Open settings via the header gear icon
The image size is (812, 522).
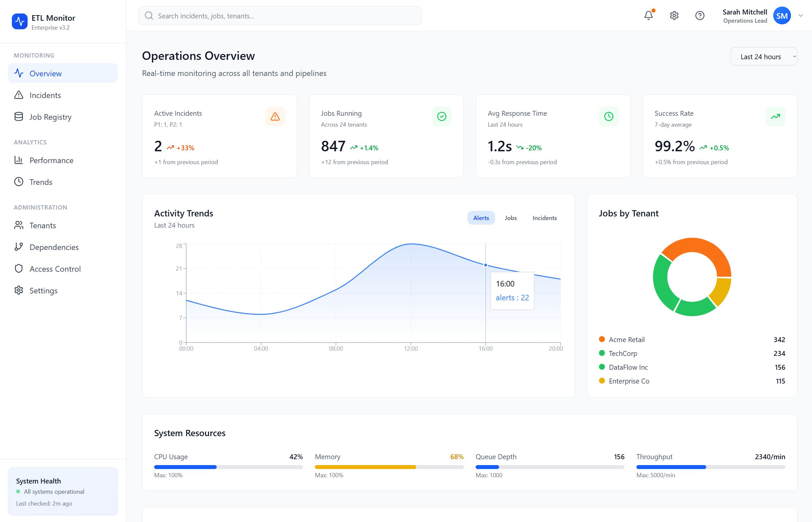coord(674,15)
